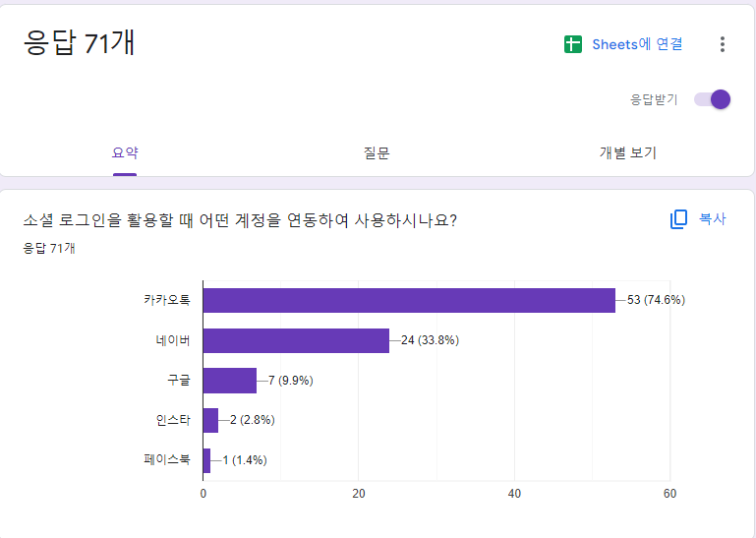
Task: Click the '24 (33.8%)' value label
Action: 430,340
